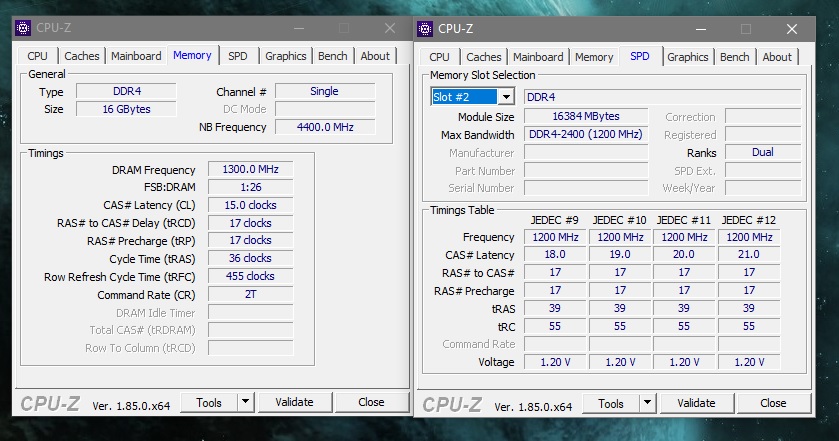Click the 16 GBytes Size value

click(x=126, y=109)
